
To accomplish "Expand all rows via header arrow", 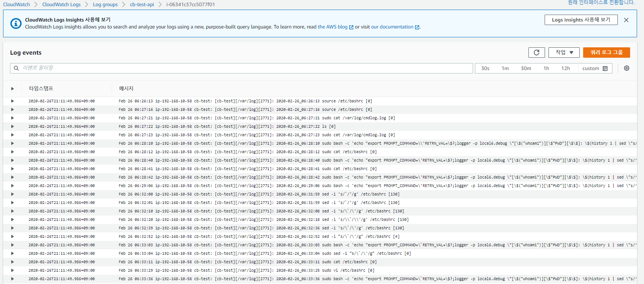I will (12, 89).
